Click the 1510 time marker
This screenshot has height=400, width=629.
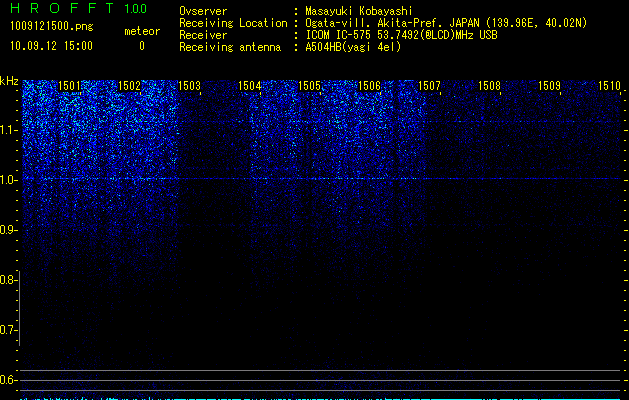pyautogui.click(x=609, y=85)
